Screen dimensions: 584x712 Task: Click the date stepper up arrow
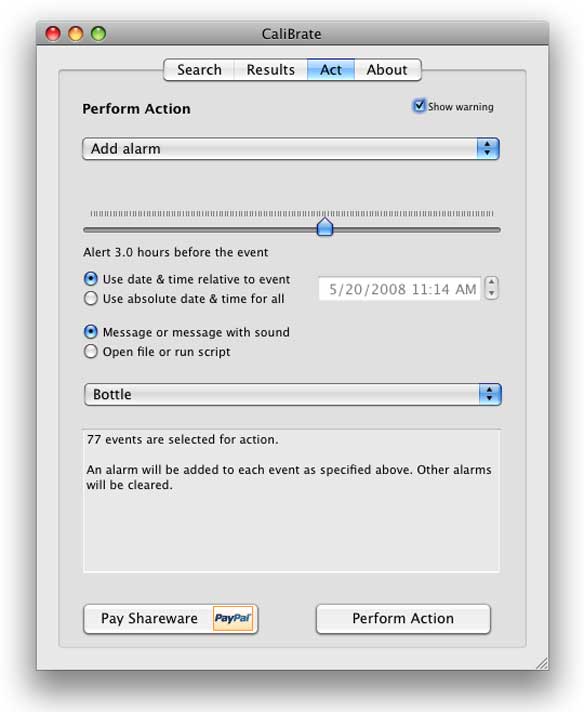pos(491,282)
